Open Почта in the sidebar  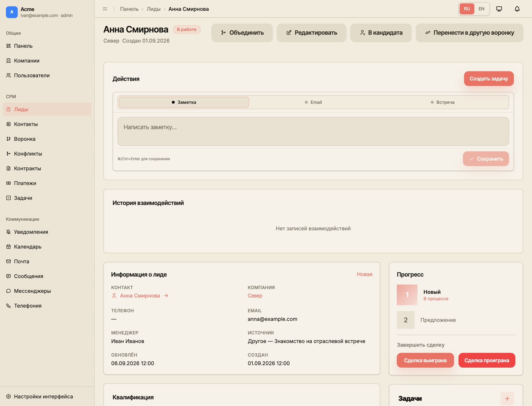tap(47, 261)
